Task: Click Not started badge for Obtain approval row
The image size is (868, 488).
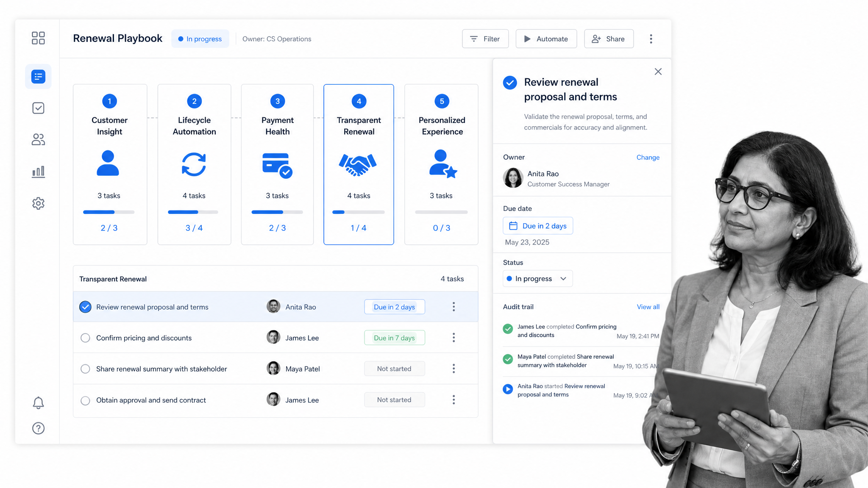Action: click(x=395, y=399)
